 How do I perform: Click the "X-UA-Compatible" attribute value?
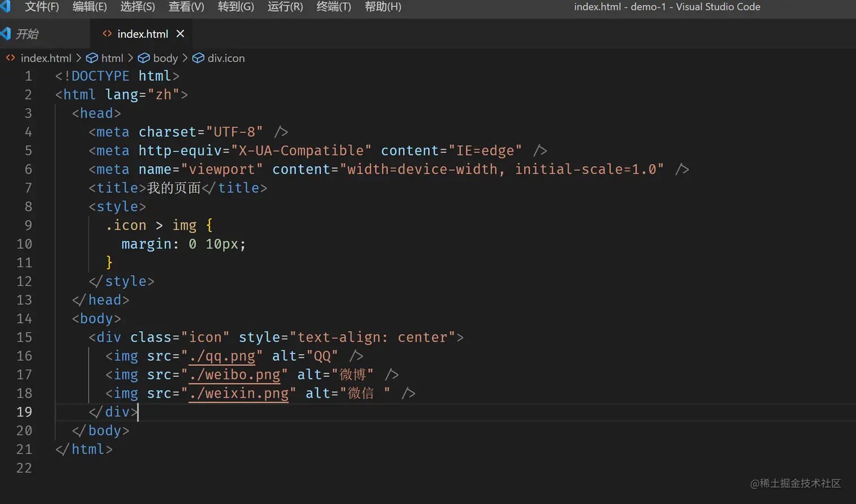tap(301, 150)
